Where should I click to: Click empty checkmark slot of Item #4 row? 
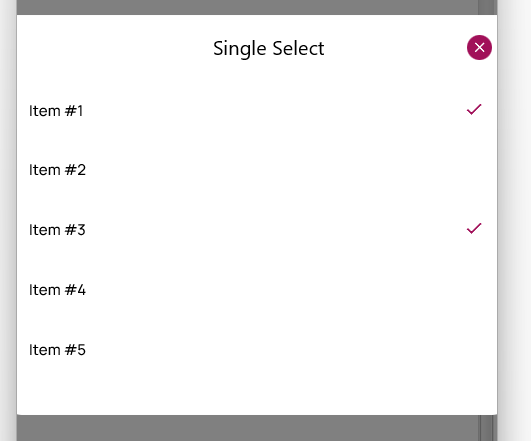point(474,290)
